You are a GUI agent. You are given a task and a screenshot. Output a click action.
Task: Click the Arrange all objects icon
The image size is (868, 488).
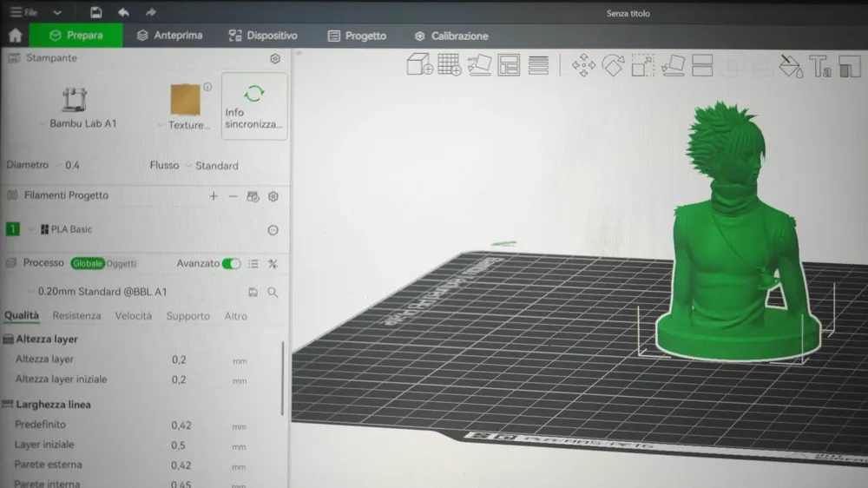click(x=508, y=65)
